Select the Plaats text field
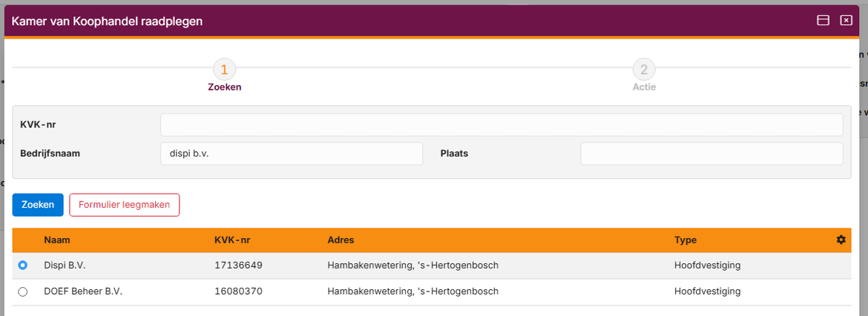This screenshot has width=868, height=316. pyautogui.click(x=711, y=154)
